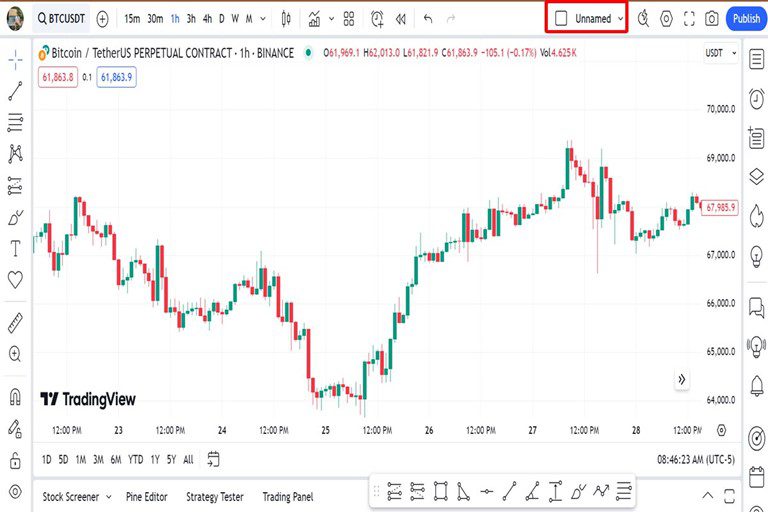This screenshot has width=768, height=512.
Task: Click the sell price 61,863.8 button
Action: [x=58, y=77]
